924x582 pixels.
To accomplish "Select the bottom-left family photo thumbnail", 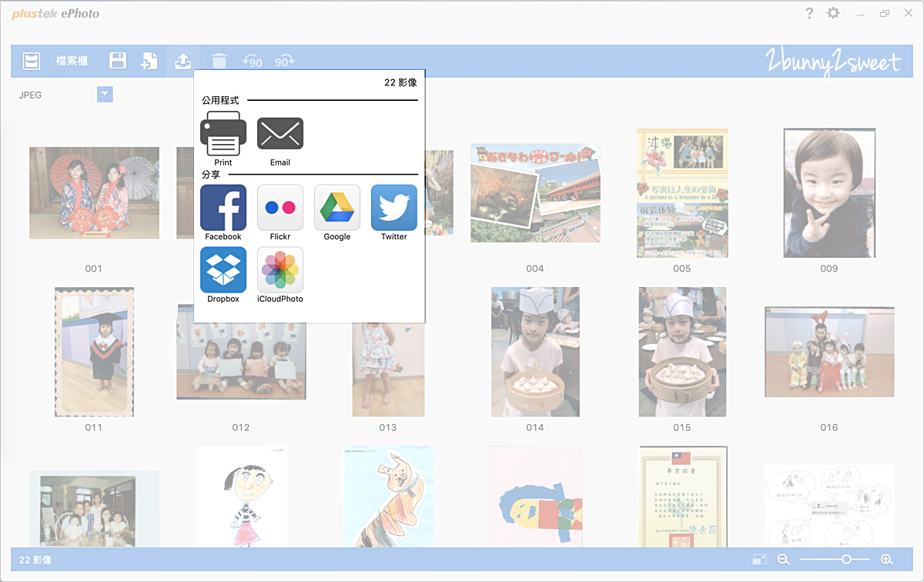I will pyautogui.click(x=94, y=509).
